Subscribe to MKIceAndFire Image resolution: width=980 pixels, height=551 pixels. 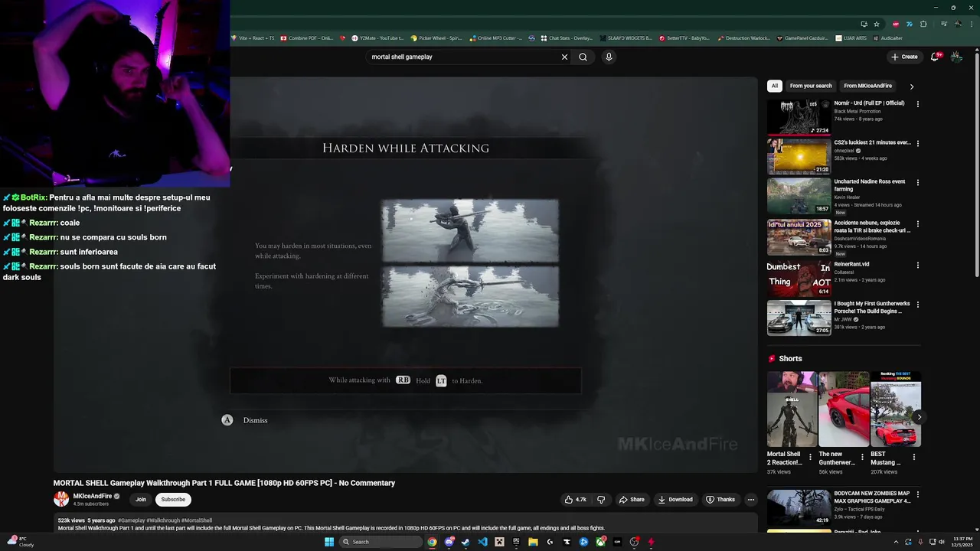coord(173,500)
